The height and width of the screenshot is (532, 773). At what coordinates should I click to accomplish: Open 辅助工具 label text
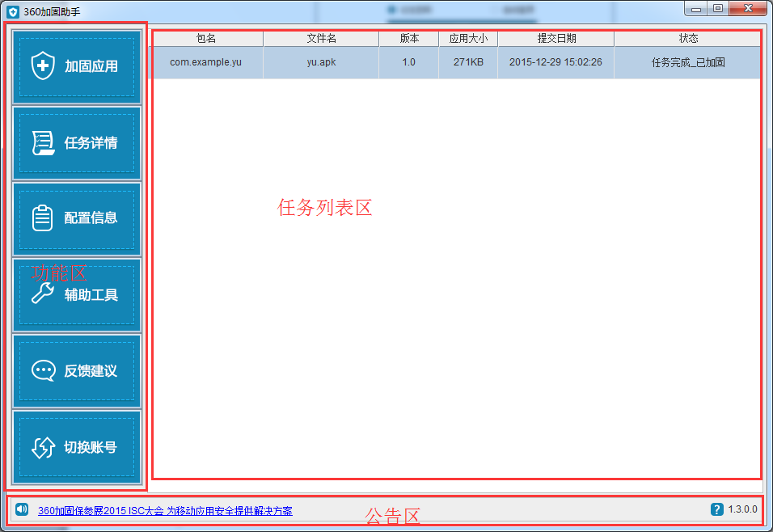click(x=91, y=295)
